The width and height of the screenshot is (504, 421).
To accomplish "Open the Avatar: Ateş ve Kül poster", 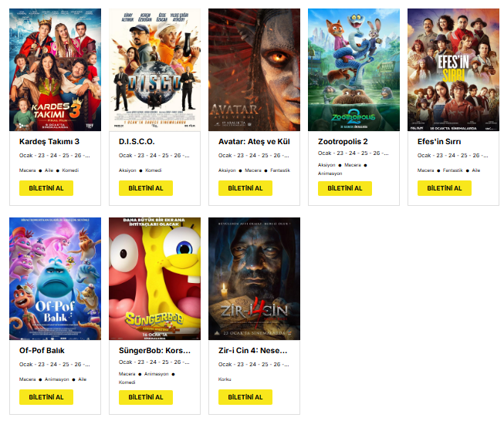I will (254, 69).
